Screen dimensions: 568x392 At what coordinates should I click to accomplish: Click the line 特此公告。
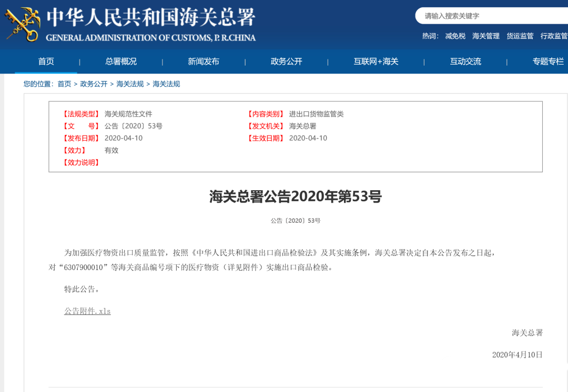click(82, 289)
